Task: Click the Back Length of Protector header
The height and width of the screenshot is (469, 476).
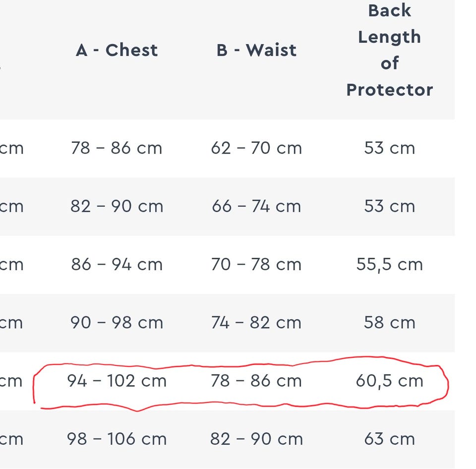Action: 390,50
